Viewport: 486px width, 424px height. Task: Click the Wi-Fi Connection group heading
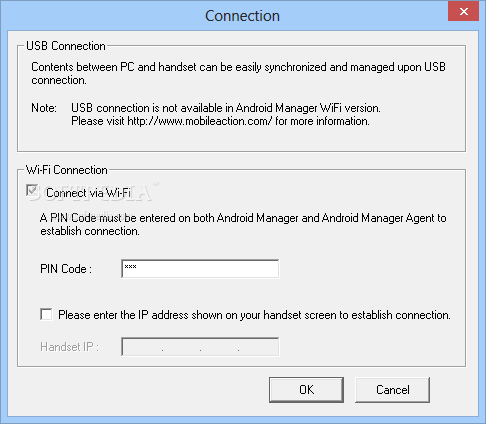pyautogui.click(x=67, y=170)
